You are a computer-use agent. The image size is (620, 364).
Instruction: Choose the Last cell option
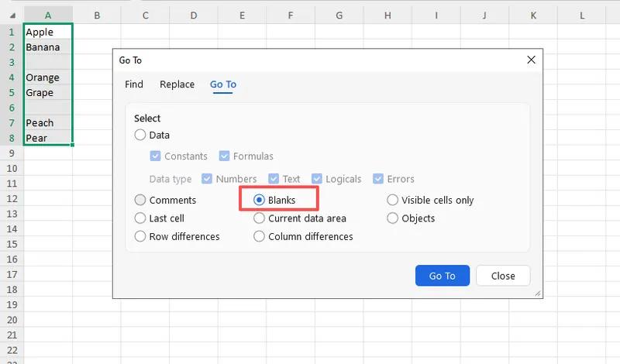click(140, 218)
